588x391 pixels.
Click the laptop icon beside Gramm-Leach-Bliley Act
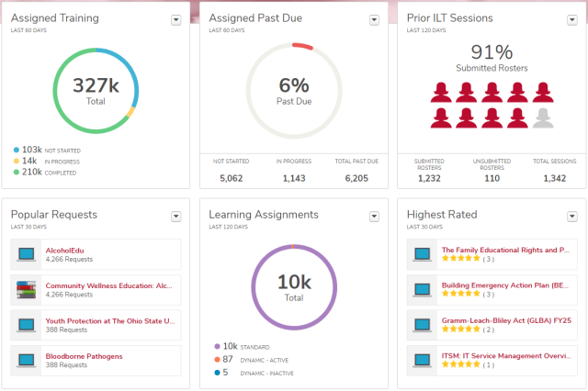tap(423, 325)
